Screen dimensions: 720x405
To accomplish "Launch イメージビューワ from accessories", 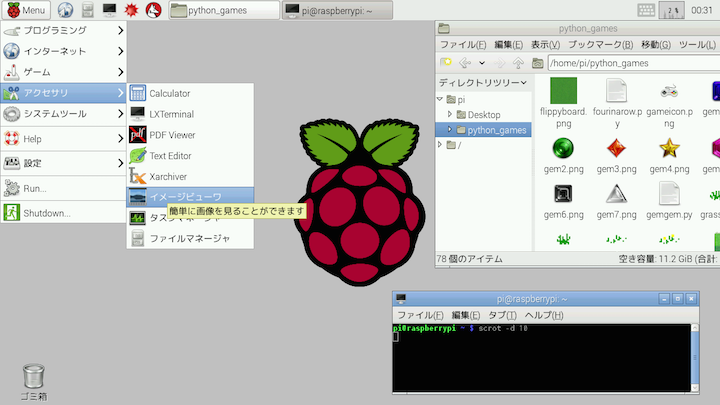I will 190,197.
